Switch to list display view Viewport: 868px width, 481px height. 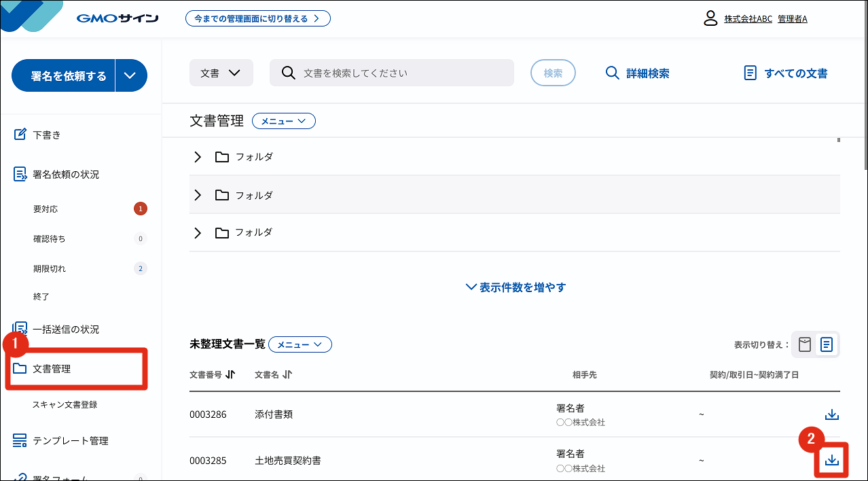[826, 344]
